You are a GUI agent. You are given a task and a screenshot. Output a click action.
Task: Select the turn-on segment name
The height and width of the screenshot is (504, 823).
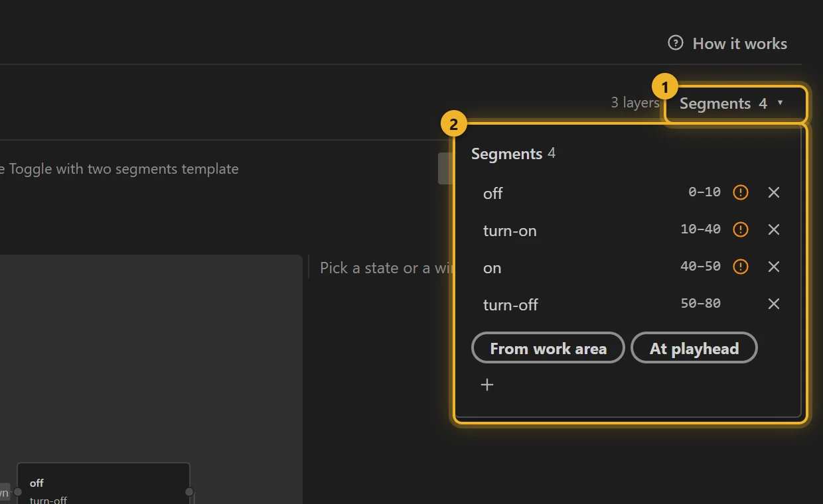(x=510, y=231)
